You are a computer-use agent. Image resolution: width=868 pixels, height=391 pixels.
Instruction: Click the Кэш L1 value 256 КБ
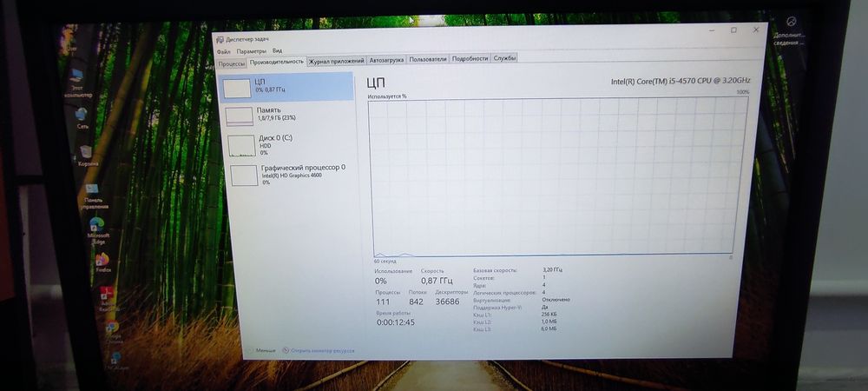click(x=549, y=315)
